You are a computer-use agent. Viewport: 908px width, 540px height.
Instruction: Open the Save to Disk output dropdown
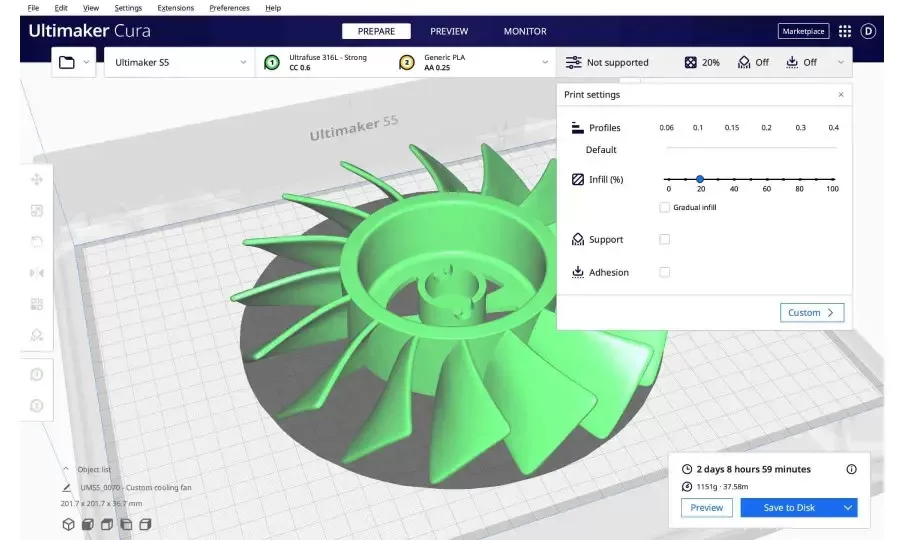pyautogui.click(x=848, y=508)
